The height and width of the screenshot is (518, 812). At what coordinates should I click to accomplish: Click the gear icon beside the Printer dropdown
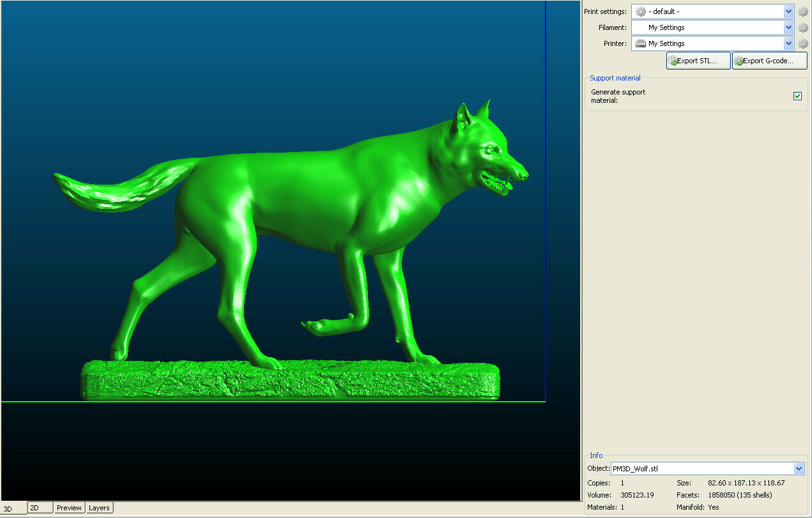coord(803,43)
